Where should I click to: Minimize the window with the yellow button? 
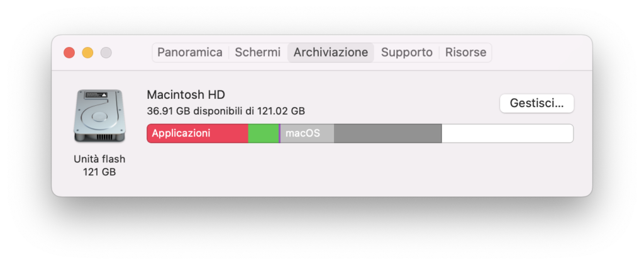click(87, 53)
